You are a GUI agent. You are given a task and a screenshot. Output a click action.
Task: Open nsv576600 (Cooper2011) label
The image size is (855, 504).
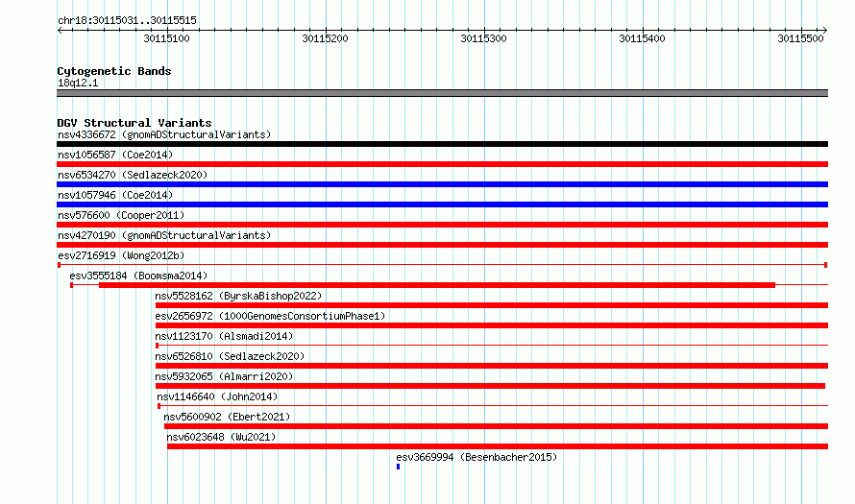[x=121, y=215]
